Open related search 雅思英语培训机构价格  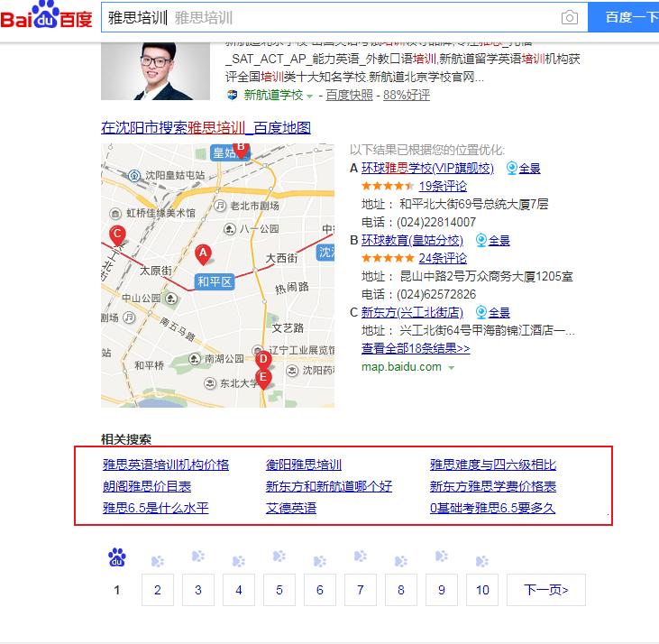166,465
